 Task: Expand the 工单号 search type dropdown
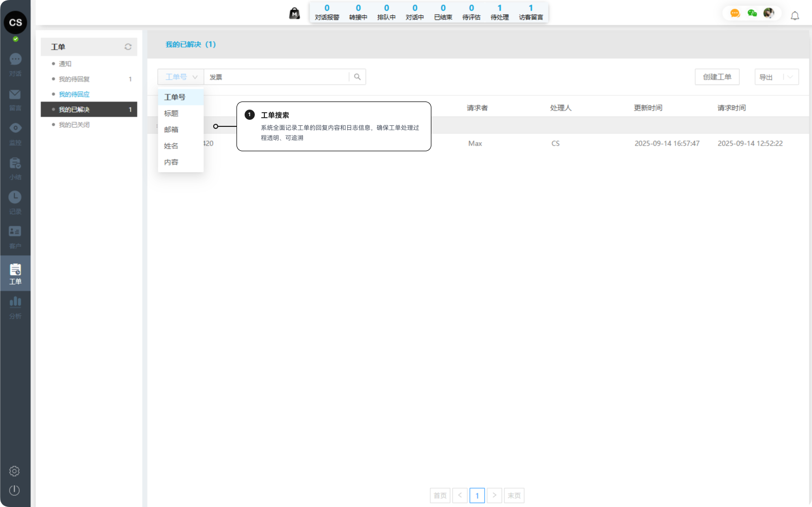[181, 77]
